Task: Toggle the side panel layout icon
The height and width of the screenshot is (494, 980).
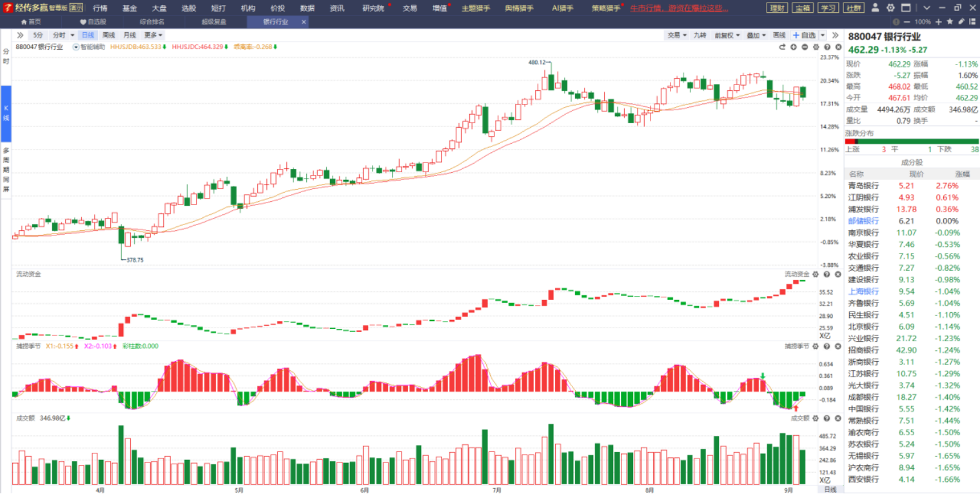Action: pos(973,21)
